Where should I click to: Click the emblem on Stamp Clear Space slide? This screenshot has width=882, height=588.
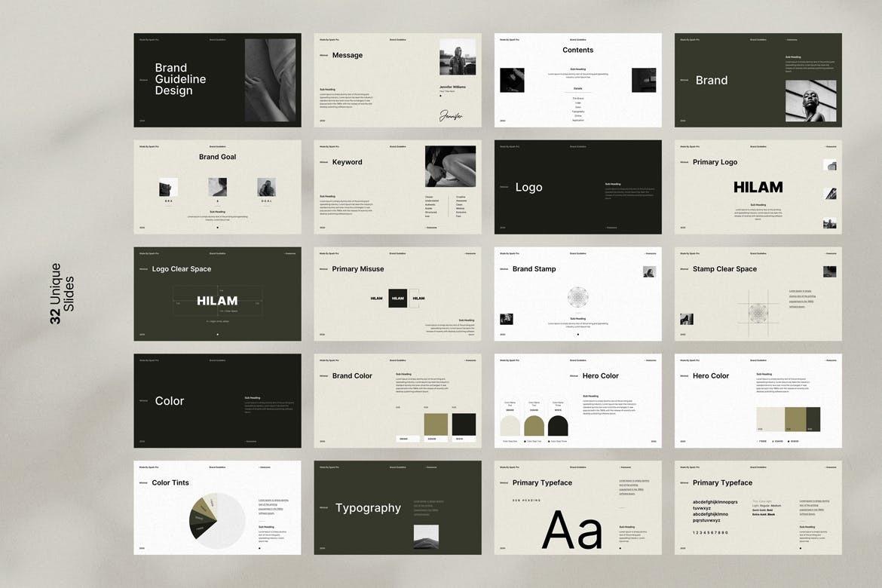pos(758,311)
